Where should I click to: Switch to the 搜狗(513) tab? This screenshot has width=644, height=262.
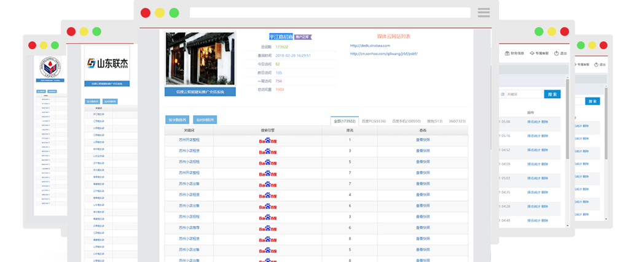[x=435, y=121]
